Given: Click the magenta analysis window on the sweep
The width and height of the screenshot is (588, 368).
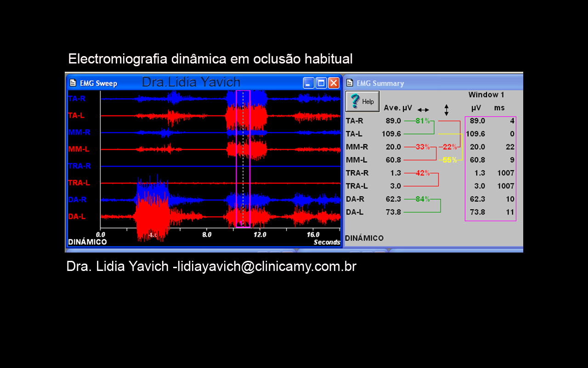Looking at the screenshot, I should point(243,159).
